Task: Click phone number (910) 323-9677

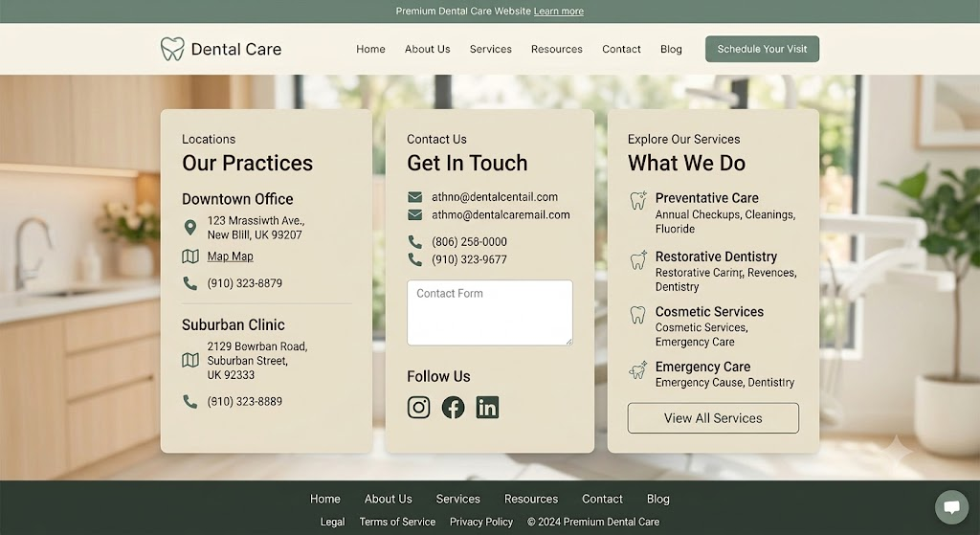Action: 469,259
